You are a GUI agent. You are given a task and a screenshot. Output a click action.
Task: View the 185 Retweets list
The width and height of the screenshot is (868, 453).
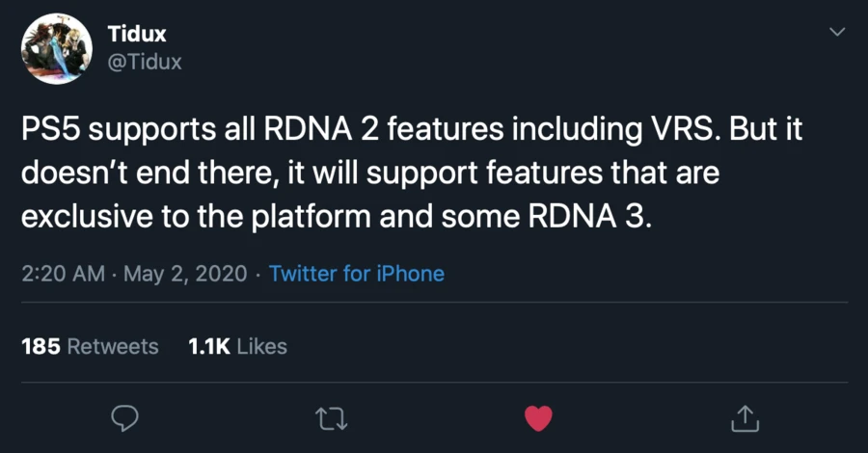[90, 346]
